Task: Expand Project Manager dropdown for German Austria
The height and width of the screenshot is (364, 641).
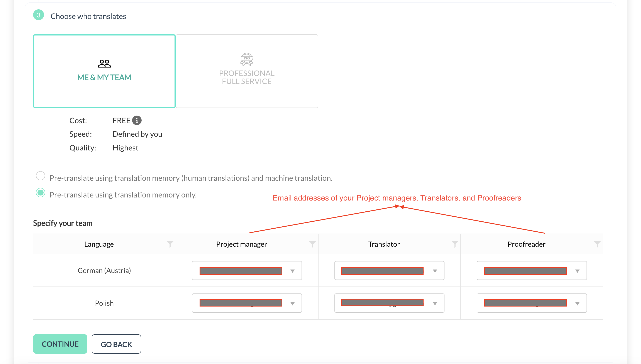Action: pyautogui.click(x=293, y=270)
